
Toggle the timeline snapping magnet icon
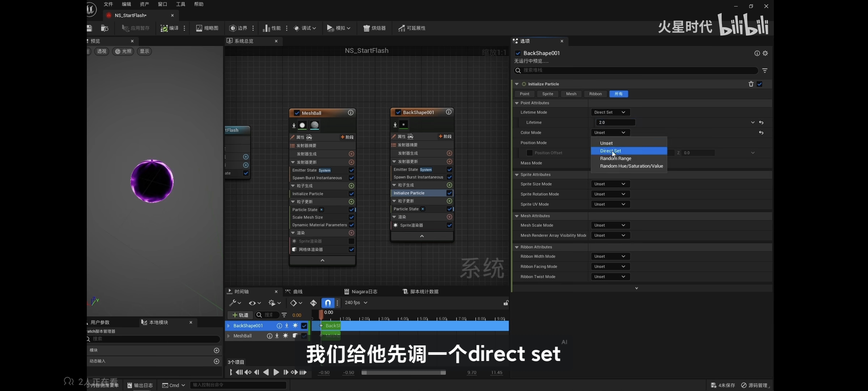pyautogui.click(x=327, y=303)
